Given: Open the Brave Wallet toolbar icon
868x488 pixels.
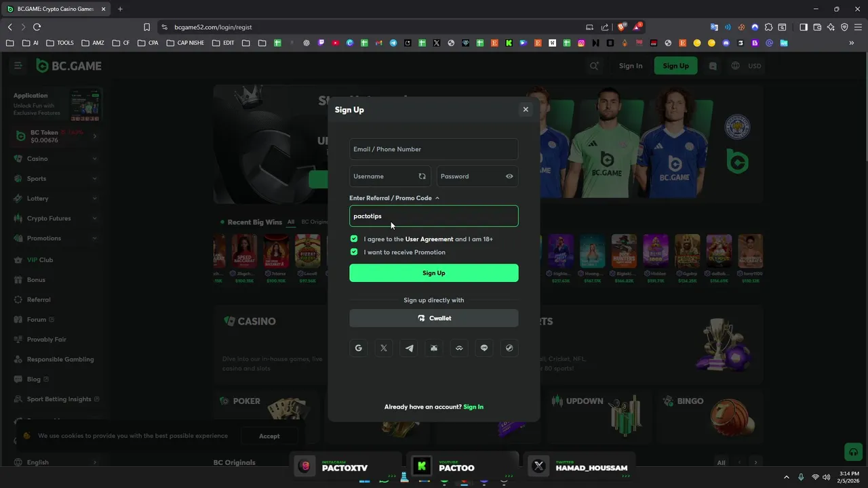Looking at the screenshot, I should pyautogui.click(x=817, y=27).
